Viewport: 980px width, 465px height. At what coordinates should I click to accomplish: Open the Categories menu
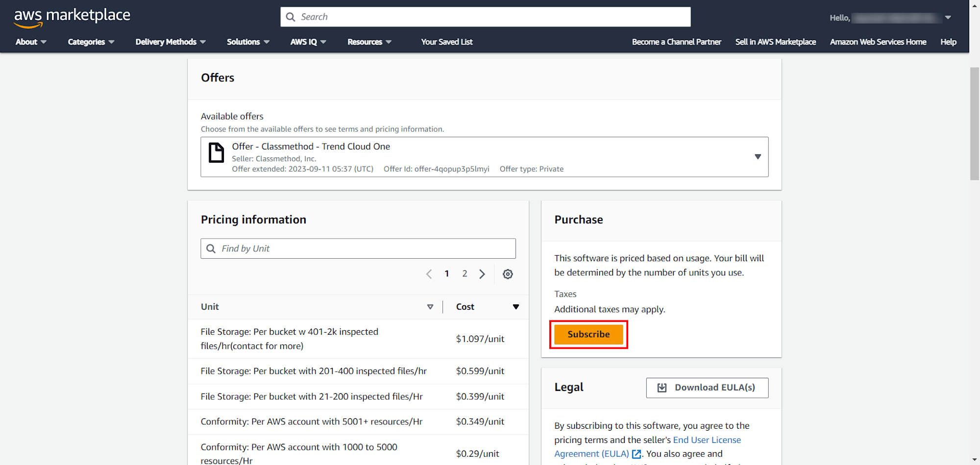[x=91, y=42]
